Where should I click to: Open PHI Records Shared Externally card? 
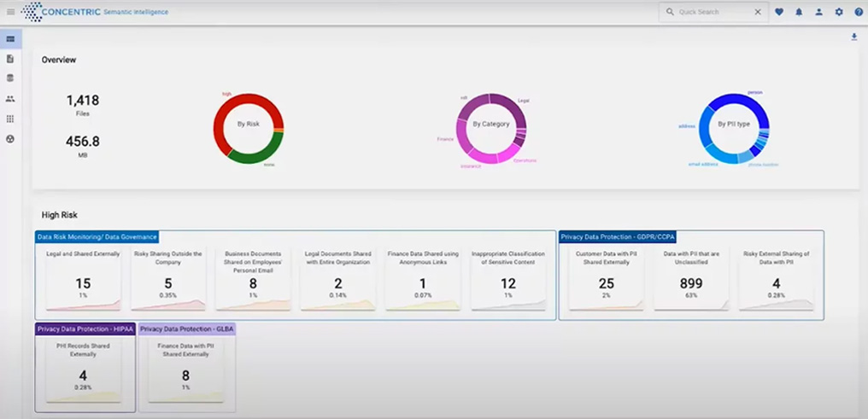[83, 371]
